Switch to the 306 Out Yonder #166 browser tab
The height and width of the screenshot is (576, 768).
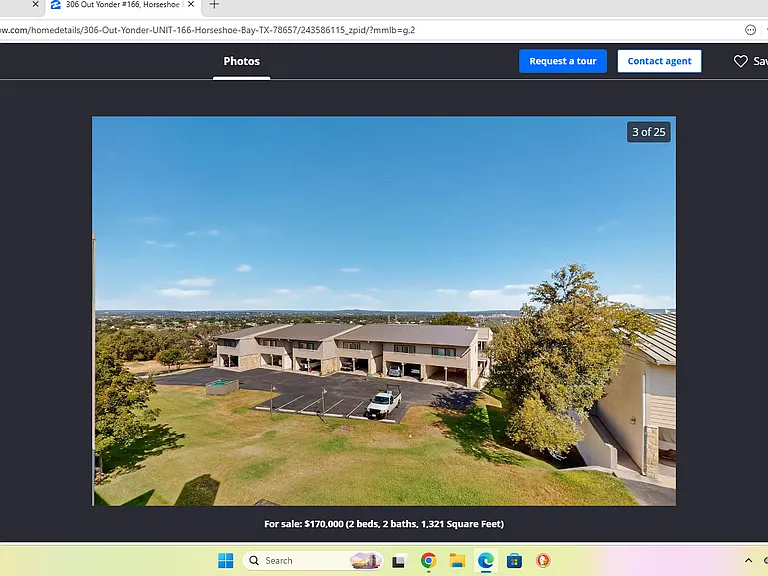pyautogui.click(x=118, y=5)
